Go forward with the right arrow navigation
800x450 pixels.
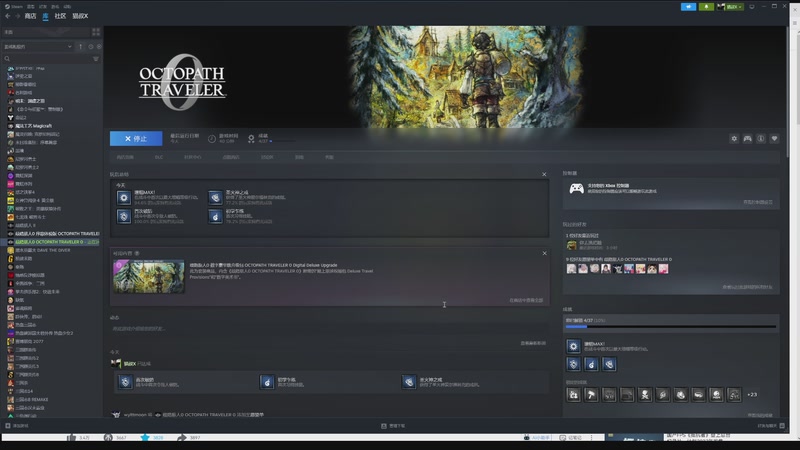click(17, 16)
